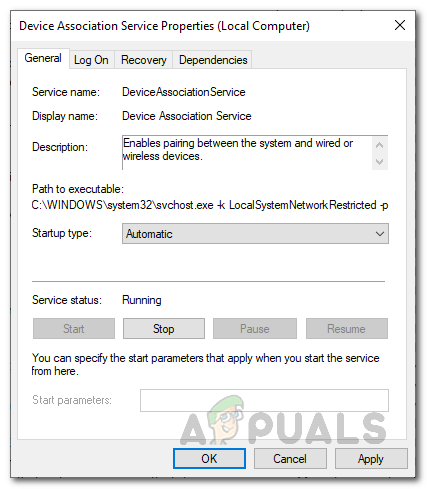Apply the service settings
The width and height of the screenshot is (427, 489).
pos(371,459)
